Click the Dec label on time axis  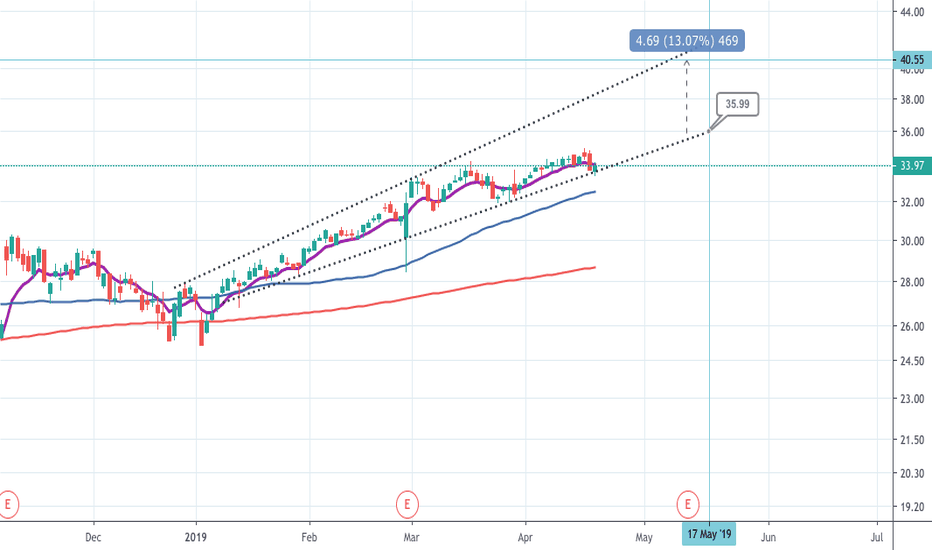click(x=93, y=538)
